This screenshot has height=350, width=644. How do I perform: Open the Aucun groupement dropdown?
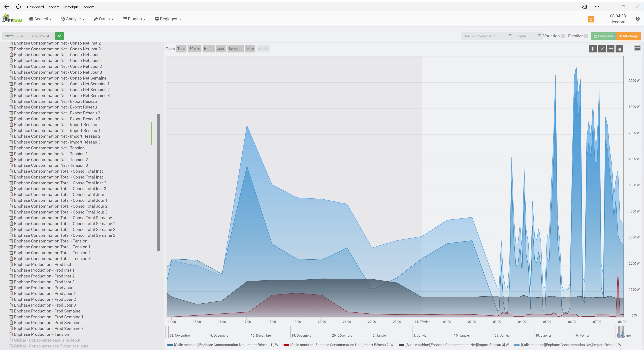coord(487,36)
